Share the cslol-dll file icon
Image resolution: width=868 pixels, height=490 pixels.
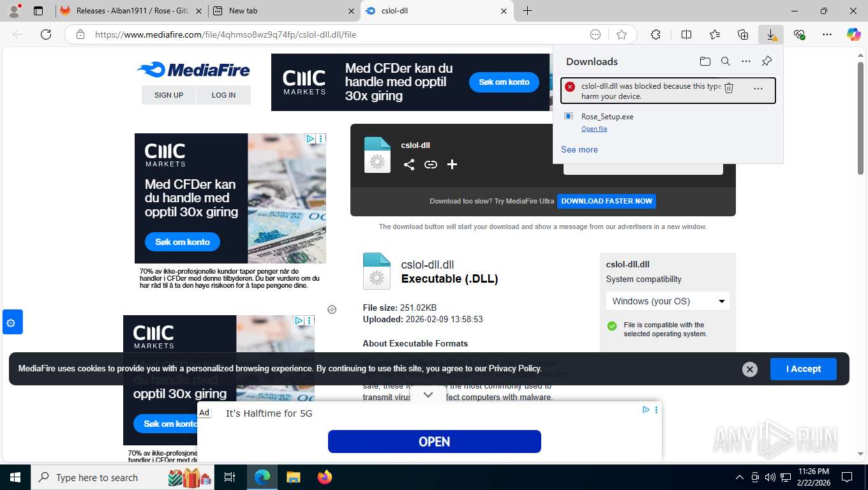pyautogui.click(x=409, y=165)
